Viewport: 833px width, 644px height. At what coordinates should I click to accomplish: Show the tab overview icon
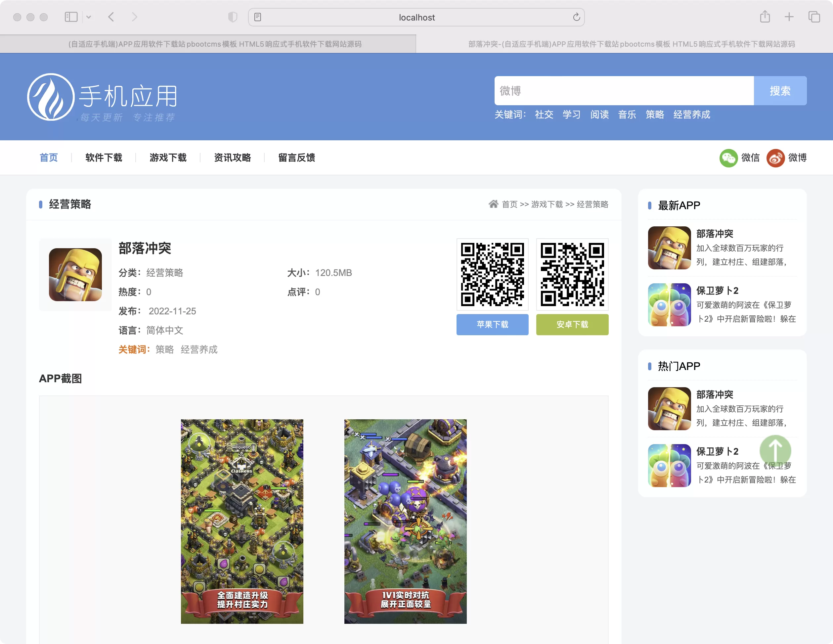tap(814, 17)
